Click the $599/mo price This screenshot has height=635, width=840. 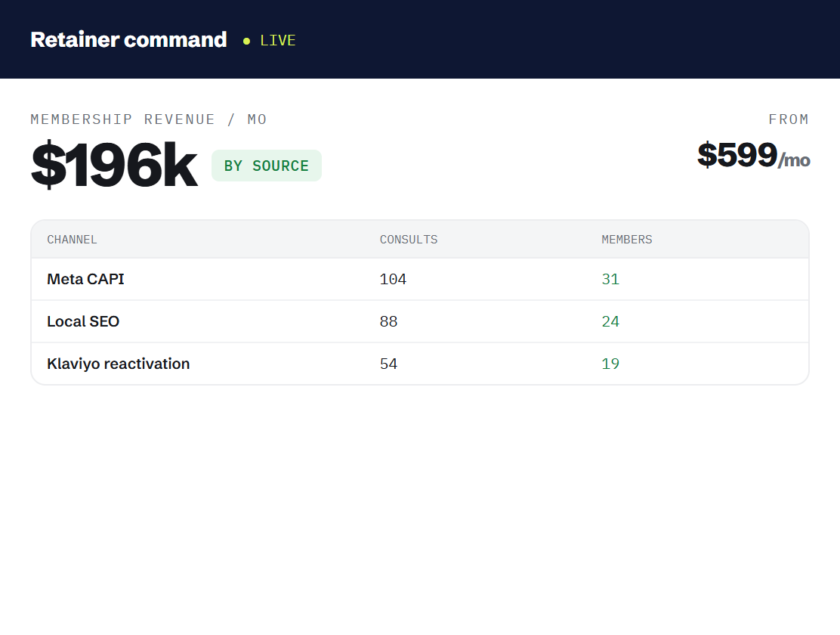pos(753,155)
